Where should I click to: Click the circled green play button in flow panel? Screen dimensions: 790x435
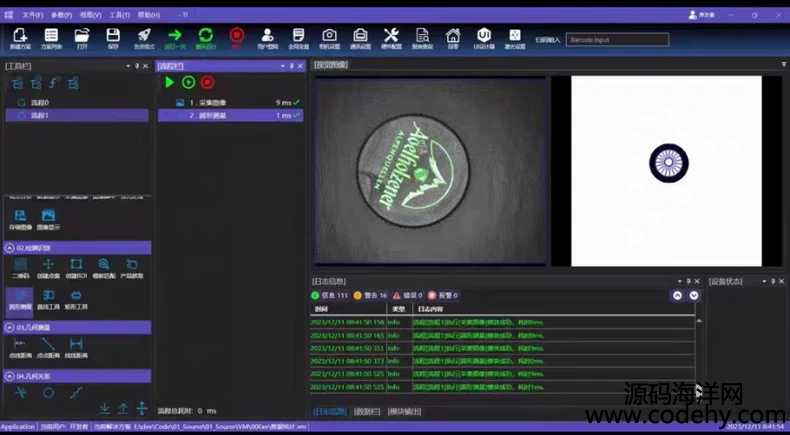188,82
